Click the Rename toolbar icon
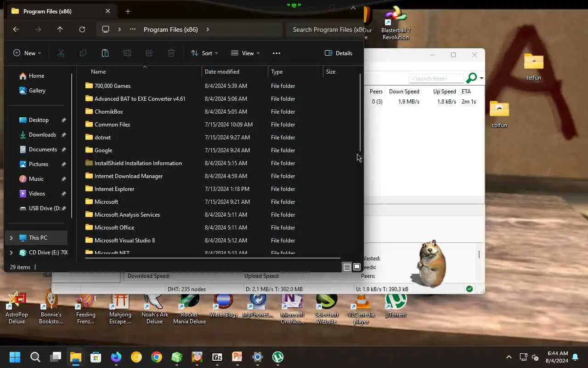The height and width of the screenshot is (368, 588). click(127, 53)
